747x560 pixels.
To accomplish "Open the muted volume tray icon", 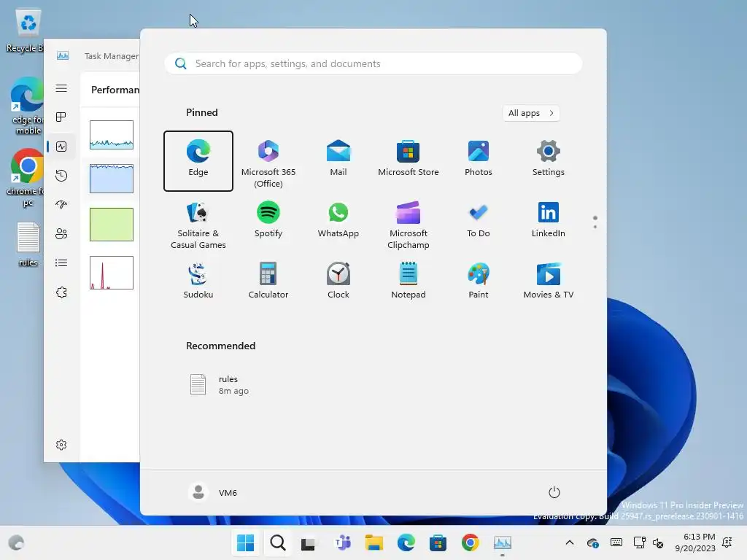I will click(658, 542).
